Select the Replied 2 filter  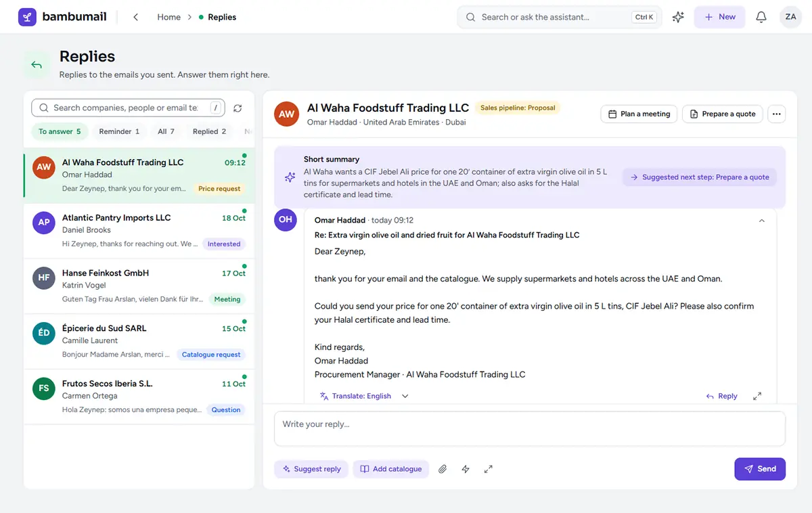click(209, 131)
